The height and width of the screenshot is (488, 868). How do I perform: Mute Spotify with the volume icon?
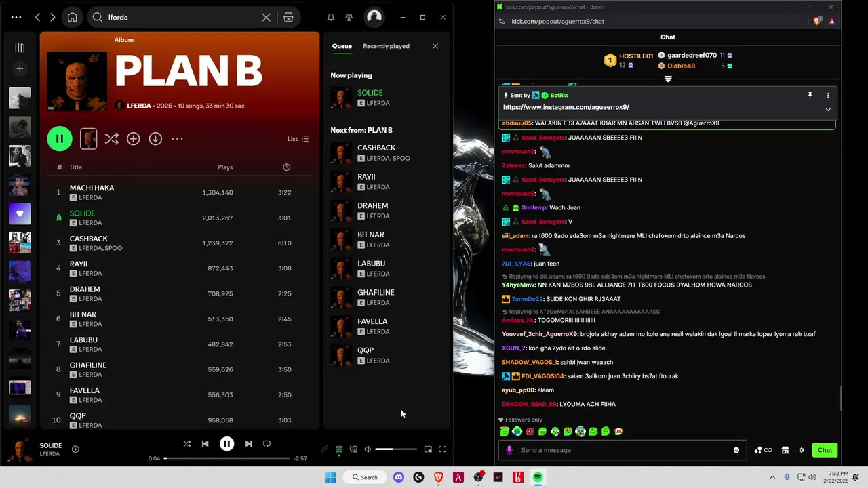coord(368,449)
